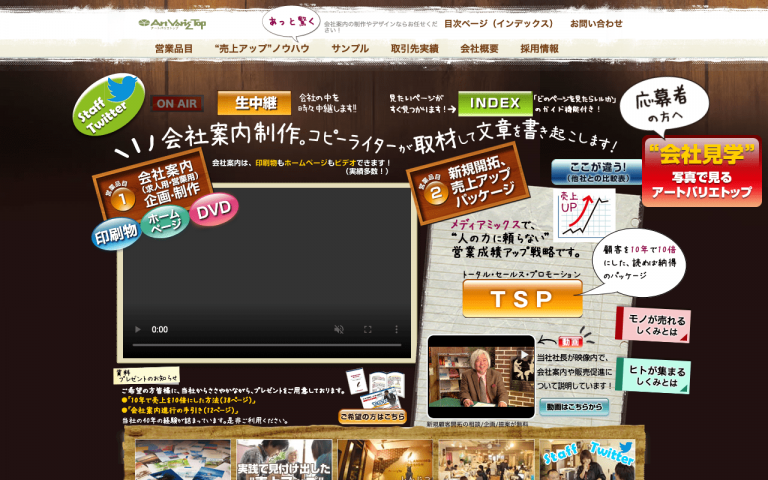Click the ここが違う！ comparison button

tap(597, 171)
